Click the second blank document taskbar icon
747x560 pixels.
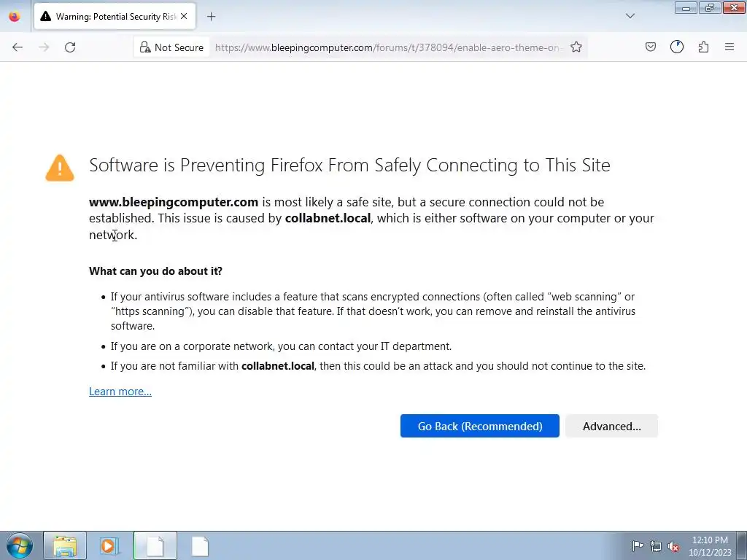tap(200, 545)
